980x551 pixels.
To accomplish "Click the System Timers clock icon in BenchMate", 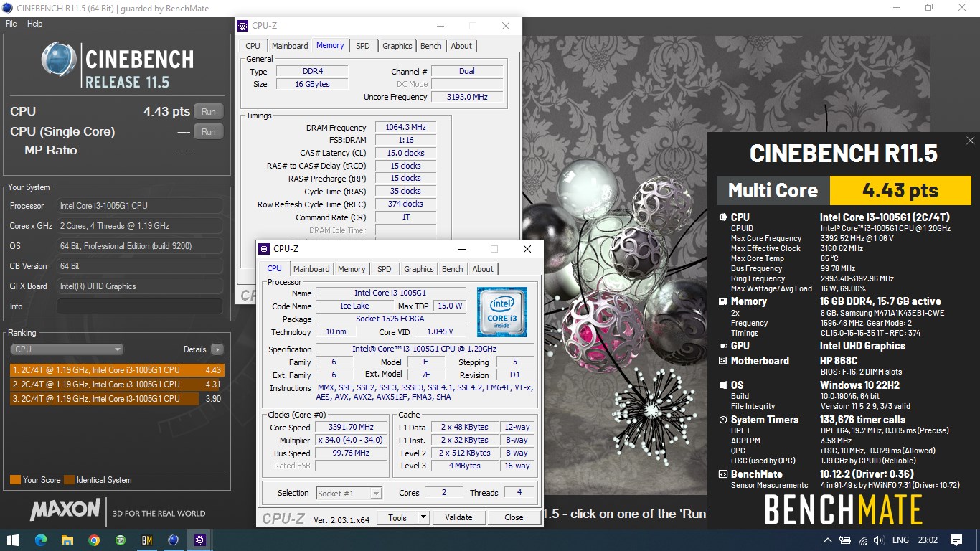I will (722, 420).
